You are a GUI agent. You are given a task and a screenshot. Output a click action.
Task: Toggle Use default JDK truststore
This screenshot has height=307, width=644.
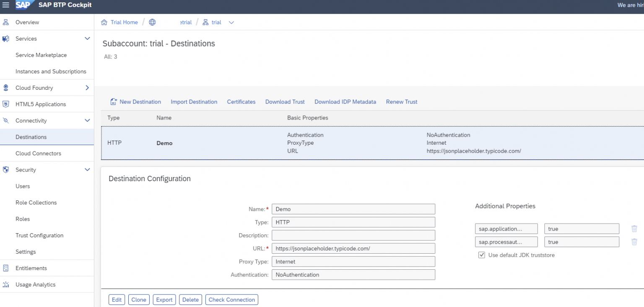click(x=481, y=255)
